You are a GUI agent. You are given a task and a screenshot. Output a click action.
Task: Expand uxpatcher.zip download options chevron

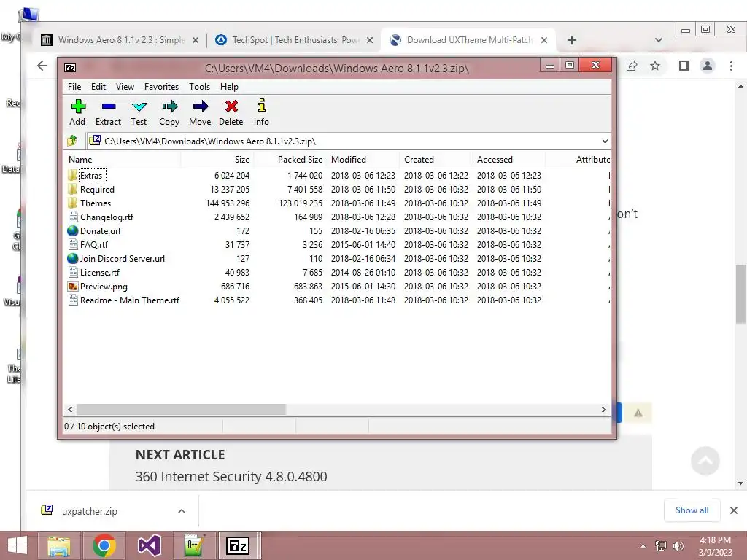182,511
